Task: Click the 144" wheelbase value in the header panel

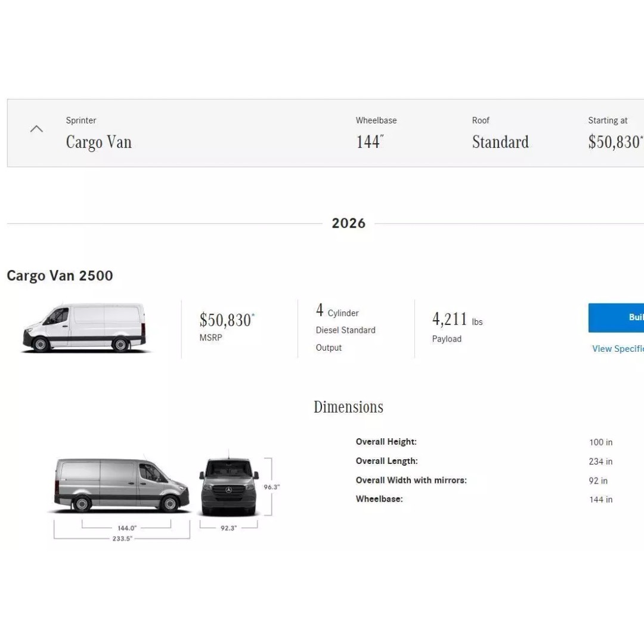Action: pyautogui.click(x=370, y=142)
